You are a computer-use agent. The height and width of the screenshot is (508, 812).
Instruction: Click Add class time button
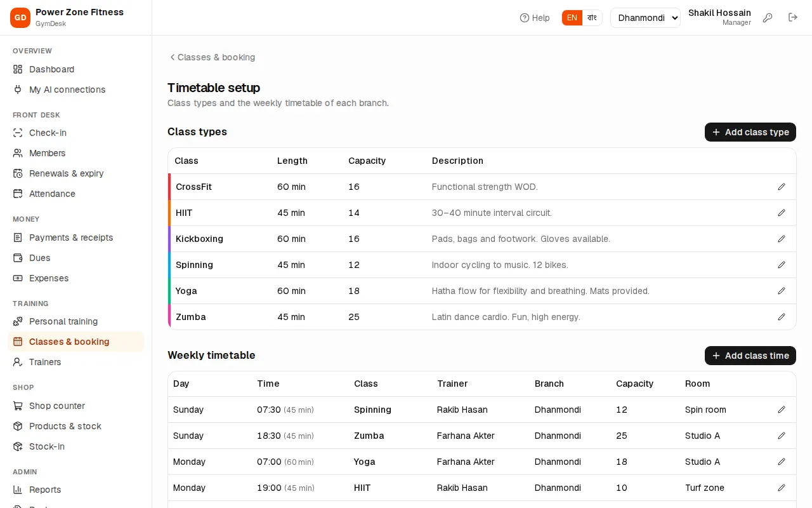750,356
